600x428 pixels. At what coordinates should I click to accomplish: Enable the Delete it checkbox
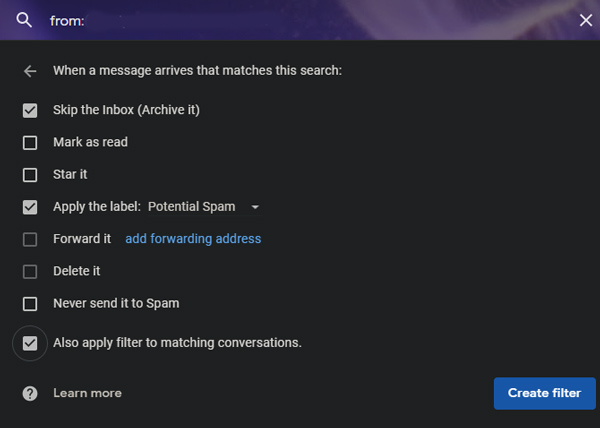(30, 272)
